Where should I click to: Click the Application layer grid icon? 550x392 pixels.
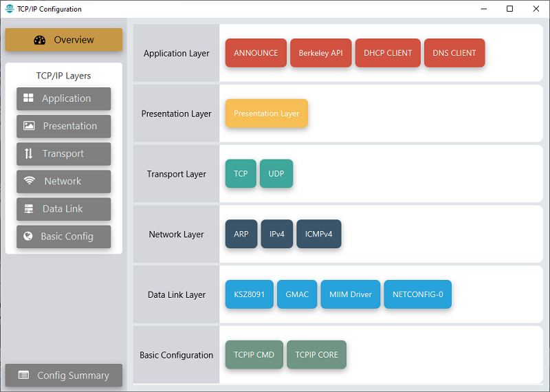(x=28, y=98)
